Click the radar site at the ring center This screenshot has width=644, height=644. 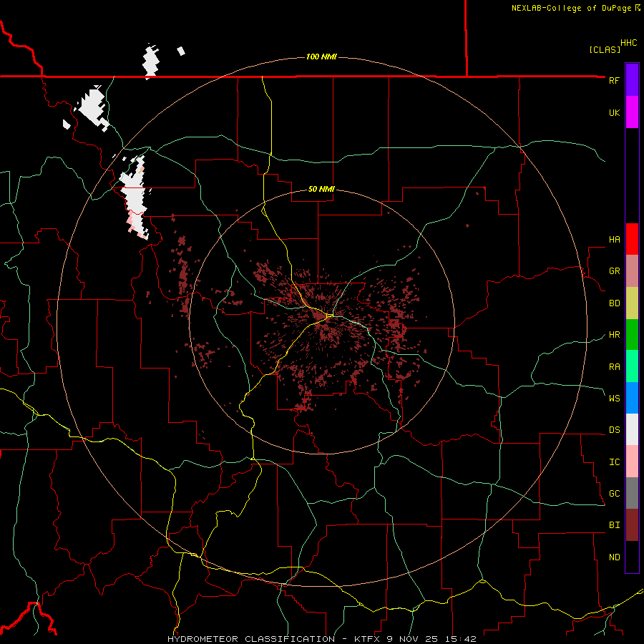[321, 321]
